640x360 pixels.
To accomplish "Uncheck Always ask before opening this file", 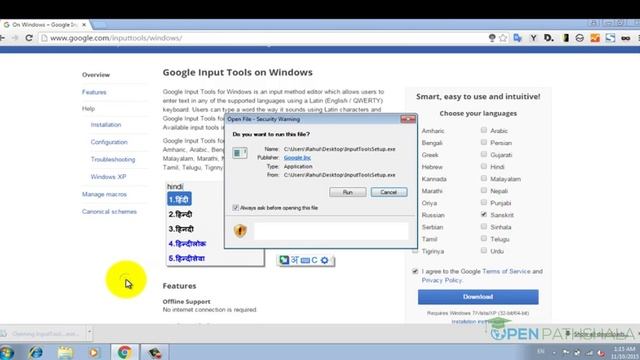I will [236, 208].
